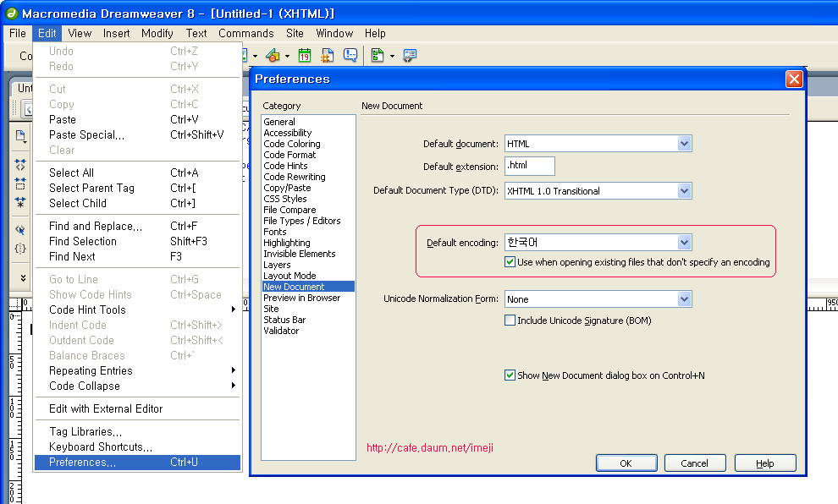Viewport: 838px width, 504px height.
Task: Click the Balance Braces toolbar icon
Action: 20,249
